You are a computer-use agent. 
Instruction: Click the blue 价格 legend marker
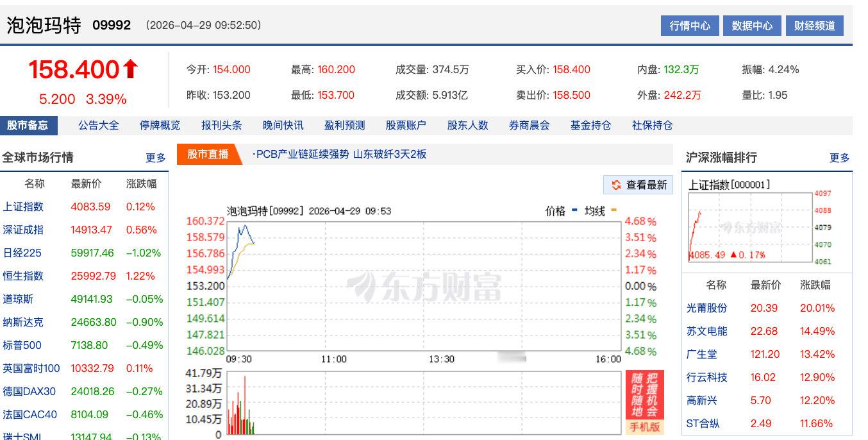574,210
